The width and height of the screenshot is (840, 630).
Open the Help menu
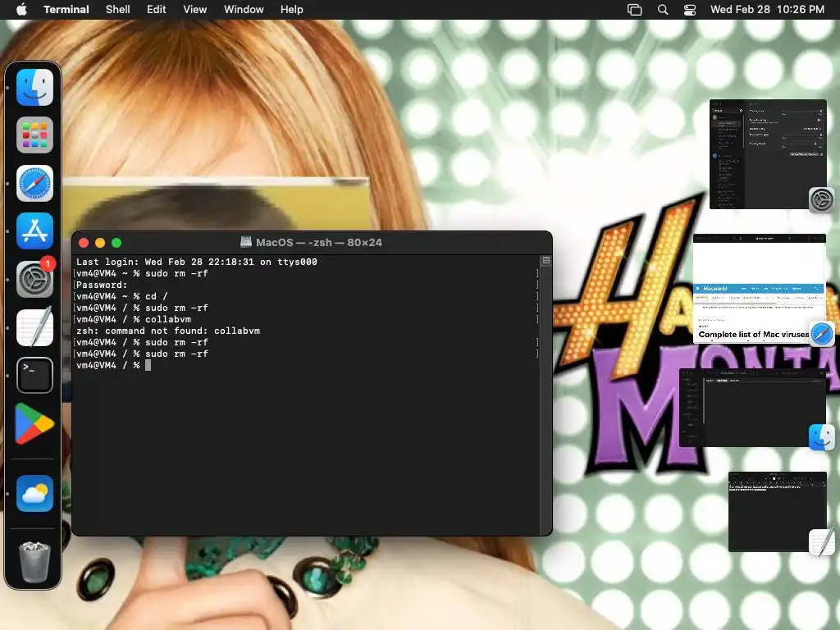click(x=292, y=9)
